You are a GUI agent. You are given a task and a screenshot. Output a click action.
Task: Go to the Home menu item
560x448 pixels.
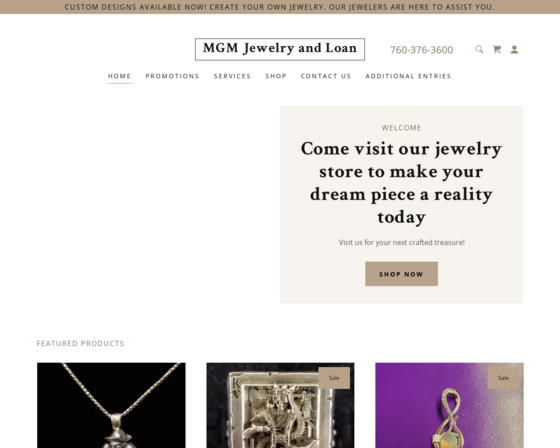click(x=120, y=76)
